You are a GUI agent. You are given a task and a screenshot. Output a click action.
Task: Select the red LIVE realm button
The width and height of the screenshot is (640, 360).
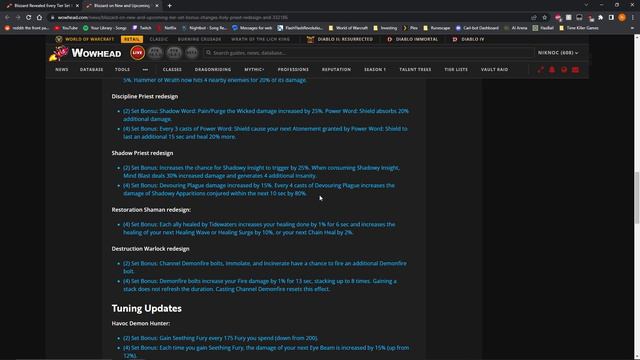(138, 53)
